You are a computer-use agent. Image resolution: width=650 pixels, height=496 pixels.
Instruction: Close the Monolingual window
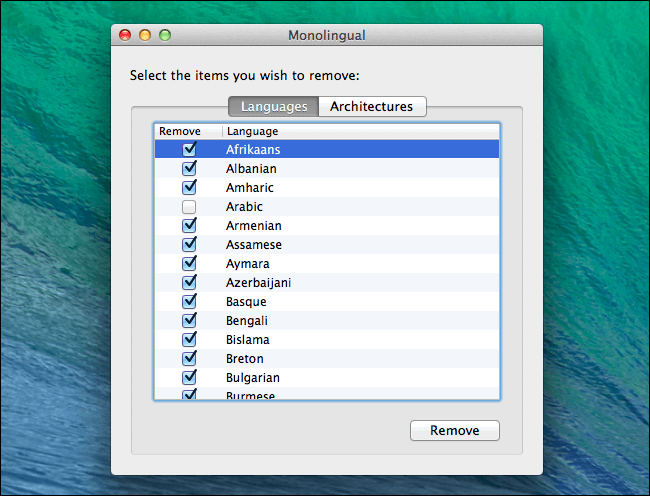[x=125, y=35]
